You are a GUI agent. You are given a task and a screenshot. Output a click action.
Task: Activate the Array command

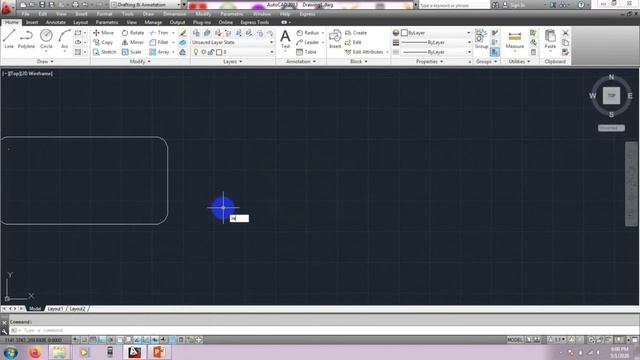coord(159,52)
